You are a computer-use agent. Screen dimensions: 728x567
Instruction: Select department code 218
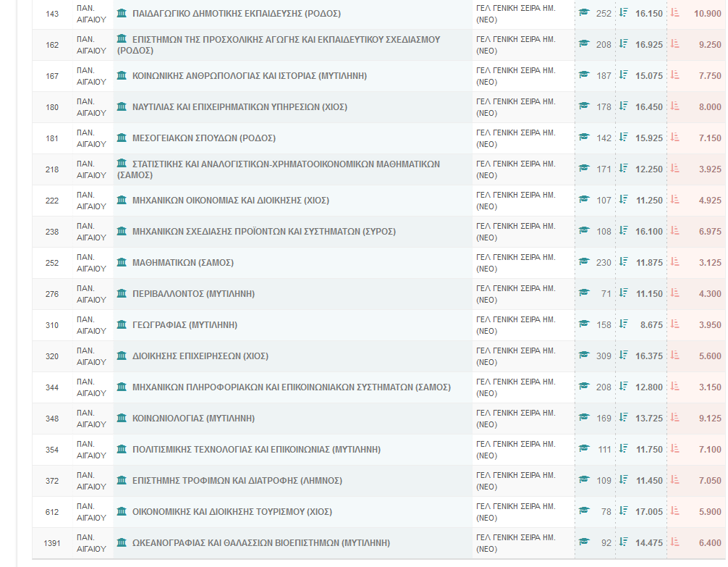(x=52, y=169)
